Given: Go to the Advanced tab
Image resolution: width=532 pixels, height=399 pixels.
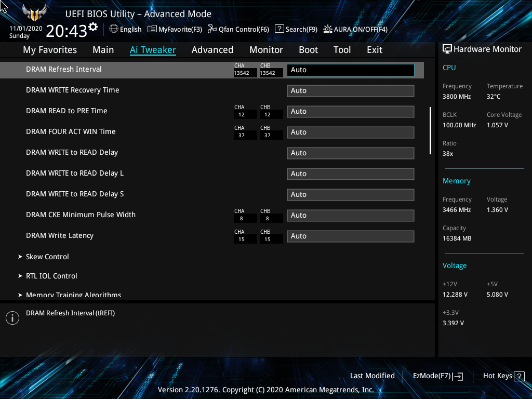Looking at the screenshot, I should coord(212,49).
